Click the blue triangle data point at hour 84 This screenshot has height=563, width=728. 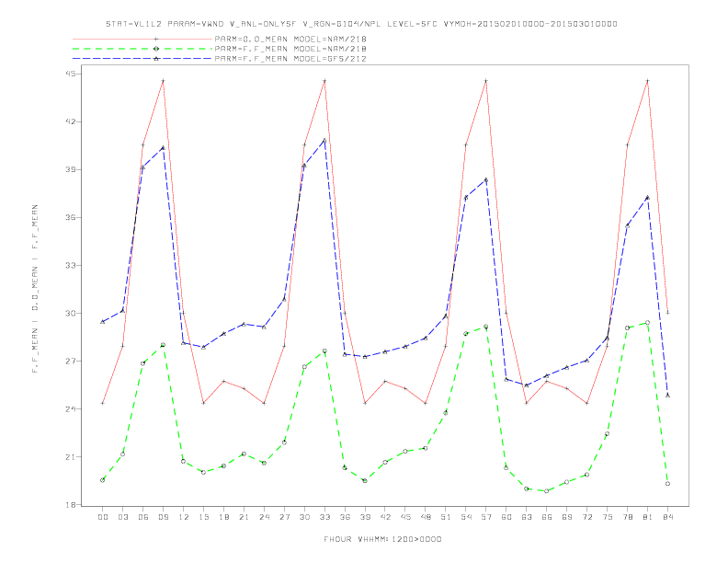667,395
